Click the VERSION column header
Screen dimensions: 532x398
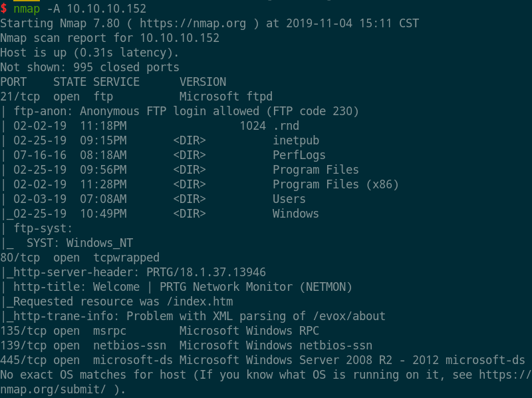(x=203, y=82)
